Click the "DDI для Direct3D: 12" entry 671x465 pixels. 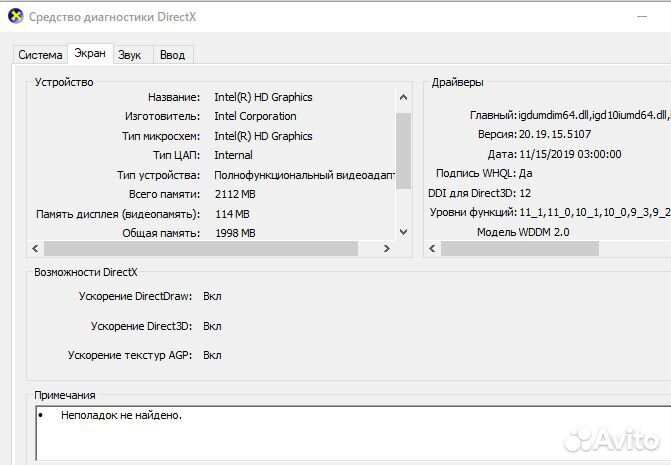[479, 193]
